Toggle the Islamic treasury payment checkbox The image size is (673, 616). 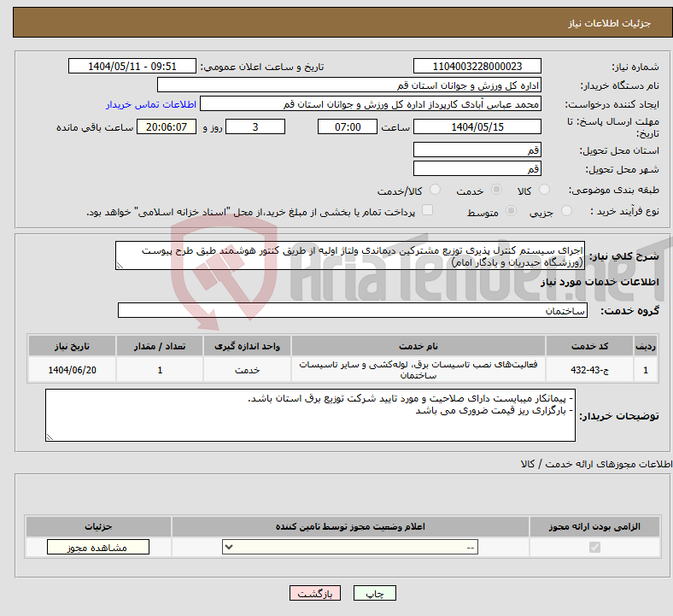point(427,210)
